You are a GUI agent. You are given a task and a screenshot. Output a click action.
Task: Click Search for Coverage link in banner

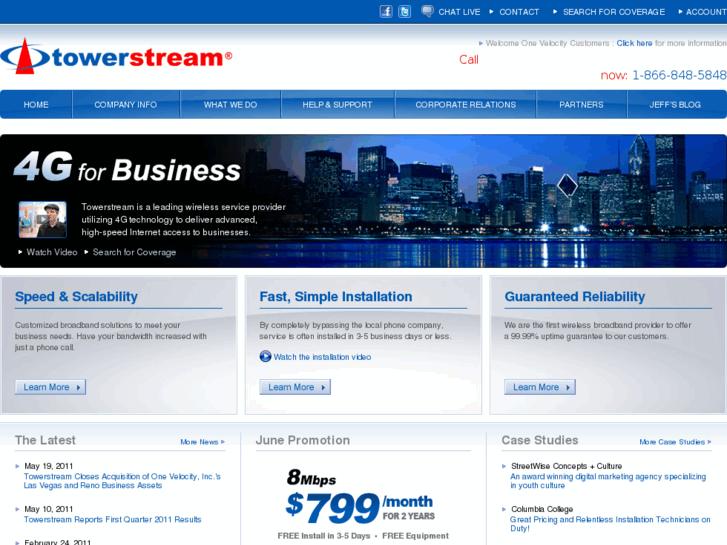pyautogui.click(x=134, y=252)
